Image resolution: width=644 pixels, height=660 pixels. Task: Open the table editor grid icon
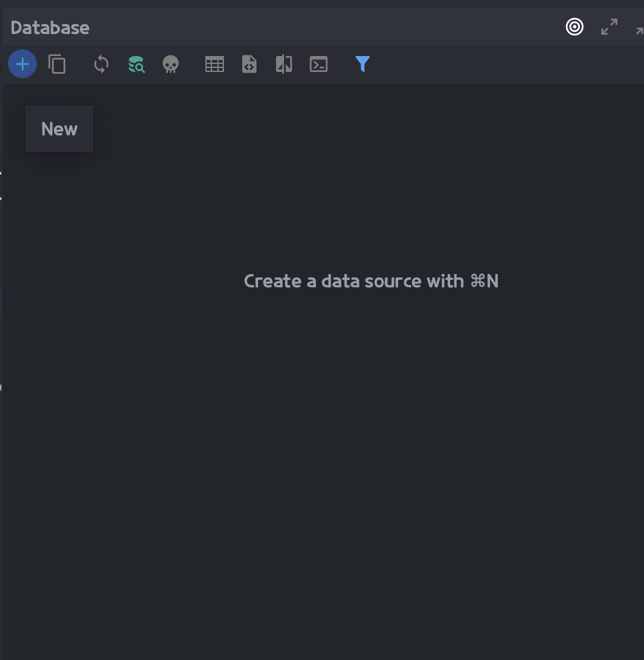215,65
